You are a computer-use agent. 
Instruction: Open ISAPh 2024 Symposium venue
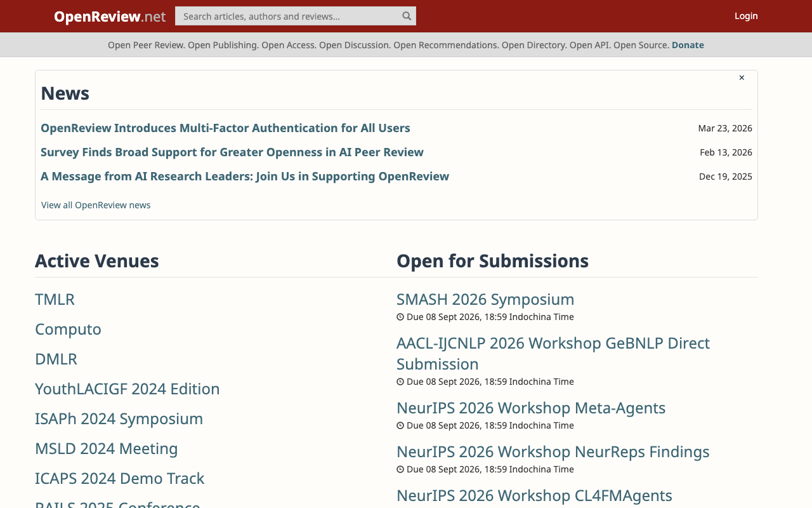(119, 418)
